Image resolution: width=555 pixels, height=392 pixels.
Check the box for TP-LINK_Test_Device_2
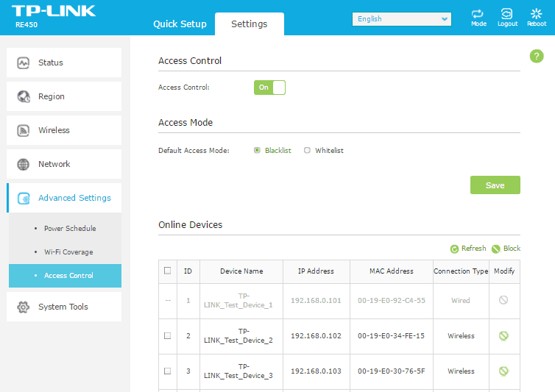point(167,336)
